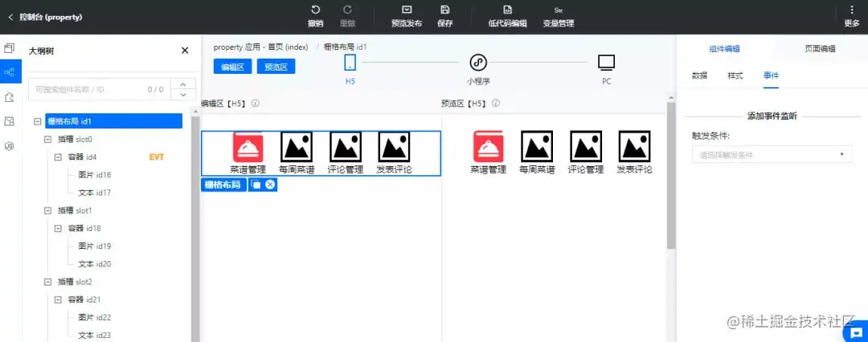The height and width of the screenshot is (342, 868).
Task: Collapse the 容器 id4 node
Action: pos(58,157)
